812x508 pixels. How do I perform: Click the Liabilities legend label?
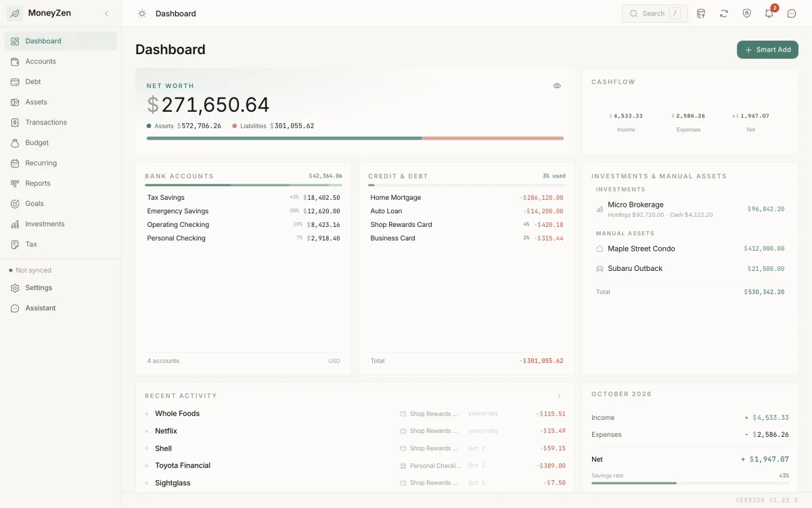tap(253, 126)
